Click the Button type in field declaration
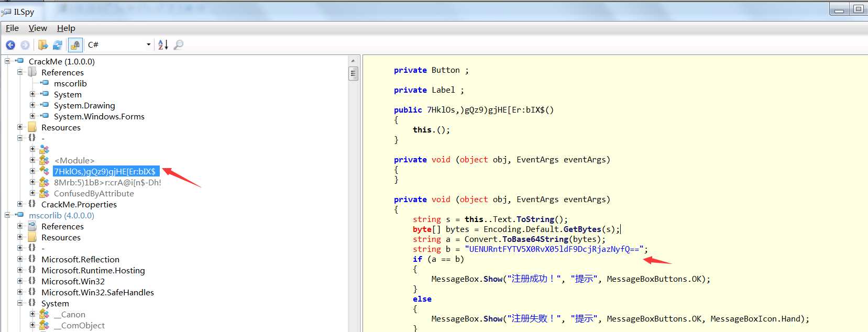The width and height of the screenshot is (868, 332). click(x=445, y=70)
